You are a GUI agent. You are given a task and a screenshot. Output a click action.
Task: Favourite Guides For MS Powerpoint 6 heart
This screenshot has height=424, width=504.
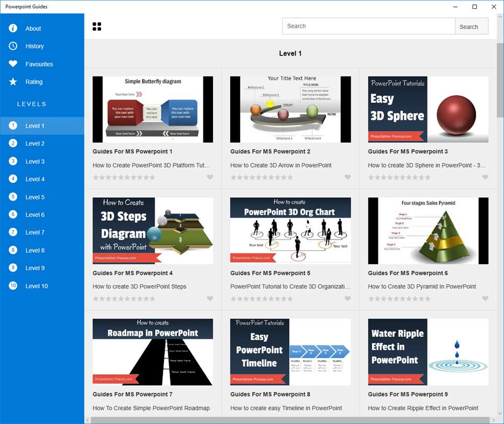485,299
